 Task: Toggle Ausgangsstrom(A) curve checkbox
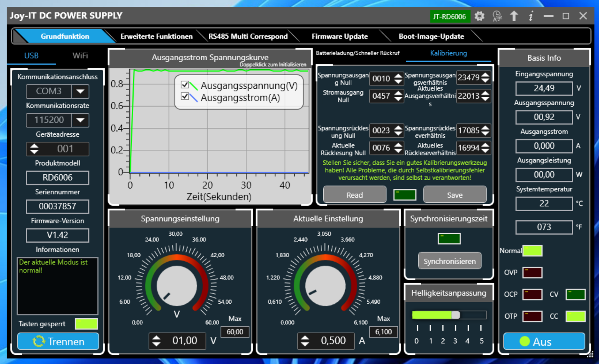click(x=185, y=96)
